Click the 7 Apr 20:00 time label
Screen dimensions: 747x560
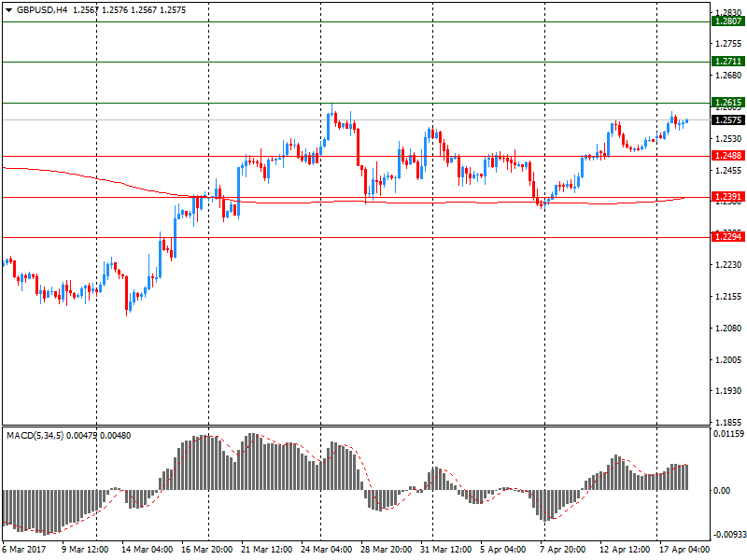(x=563, y=550)
